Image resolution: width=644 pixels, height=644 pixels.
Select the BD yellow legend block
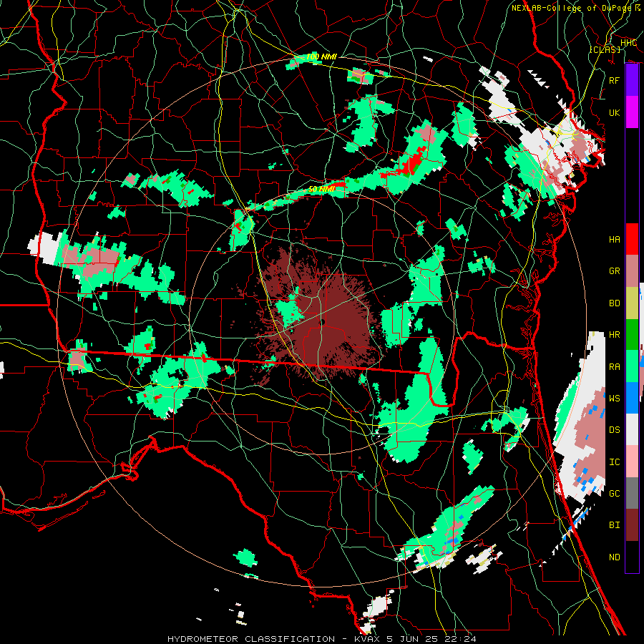(632, 303)
